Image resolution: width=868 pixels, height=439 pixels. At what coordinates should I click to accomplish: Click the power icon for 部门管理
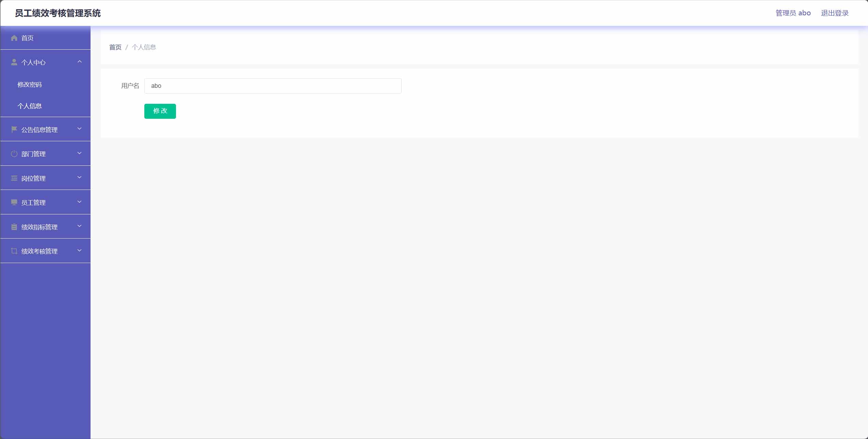pyautogui.click(x=14, y=154)
